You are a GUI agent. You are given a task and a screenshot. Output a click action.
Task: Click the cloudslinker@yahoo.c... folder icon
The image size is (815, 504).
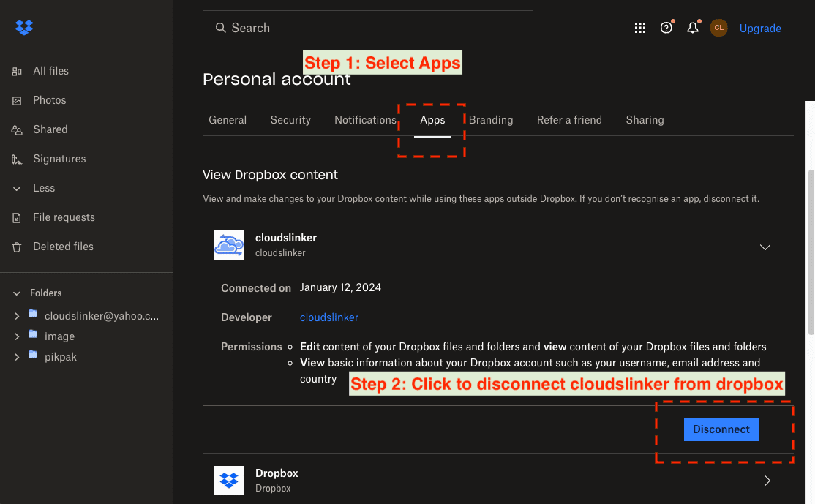pyautogui.click(x=33, y=313)
